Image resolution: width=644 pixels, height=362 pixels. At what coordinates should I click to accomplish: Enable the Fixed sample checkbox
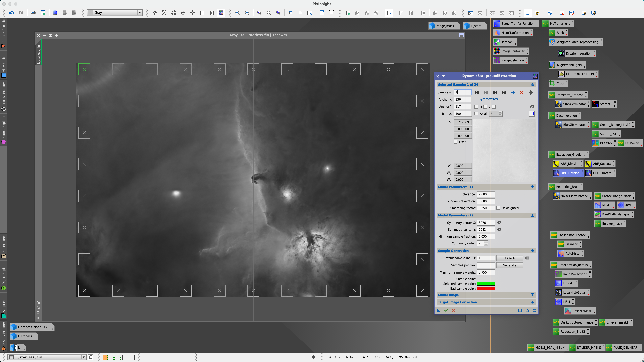coord(456,142)
